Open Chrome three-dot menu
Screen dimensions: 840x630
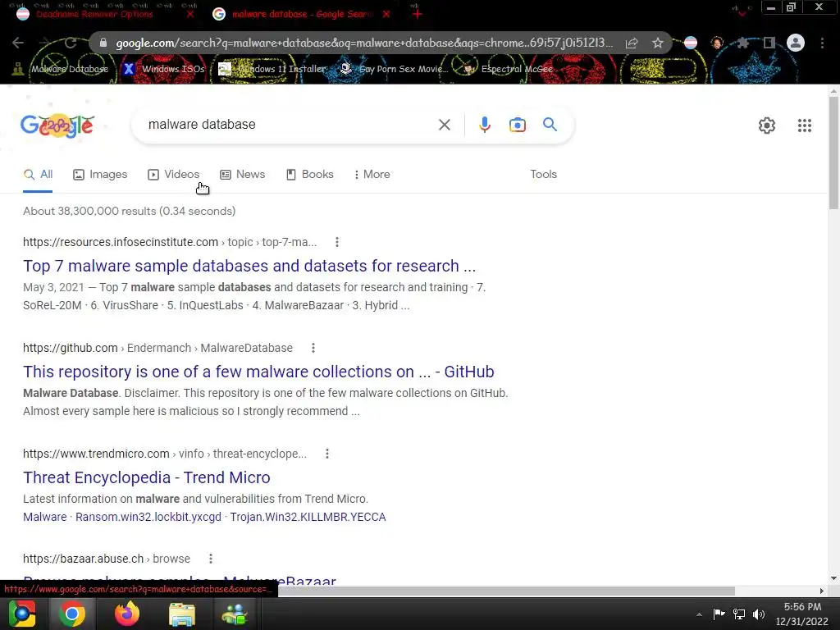point(822,43)
